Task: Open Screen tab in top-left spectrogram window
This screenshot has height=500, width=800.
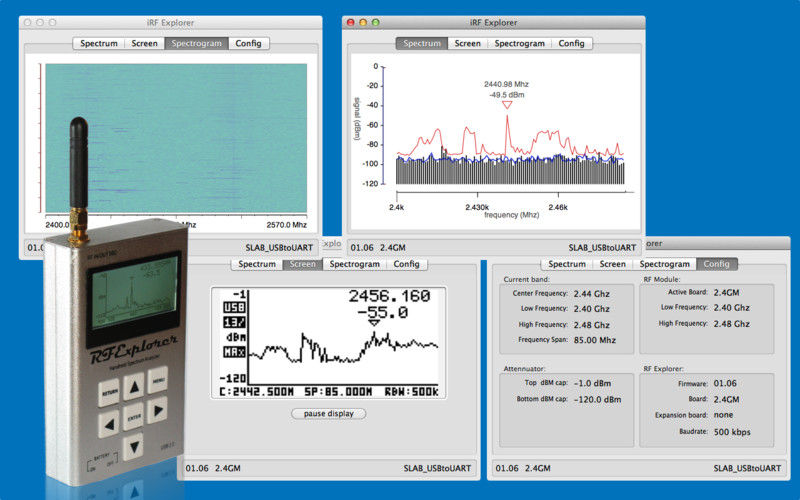Action: click(x=144, y=43)
